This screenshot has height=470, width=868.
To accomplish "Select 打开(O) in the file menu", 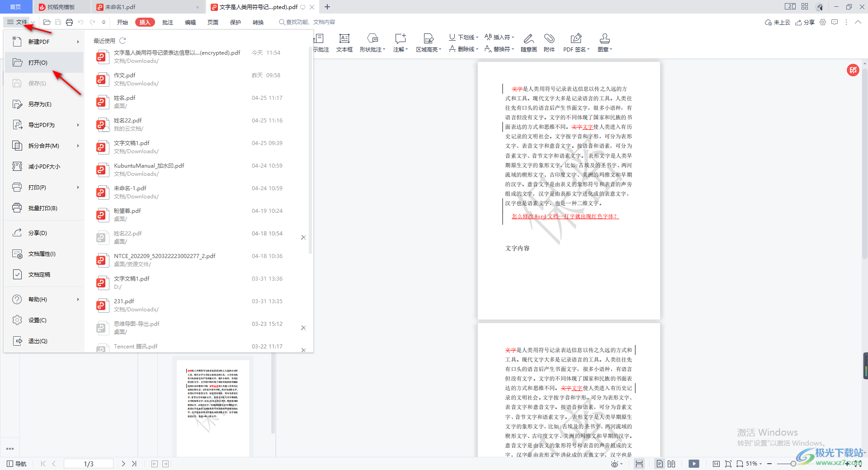I will coord(44,62).
